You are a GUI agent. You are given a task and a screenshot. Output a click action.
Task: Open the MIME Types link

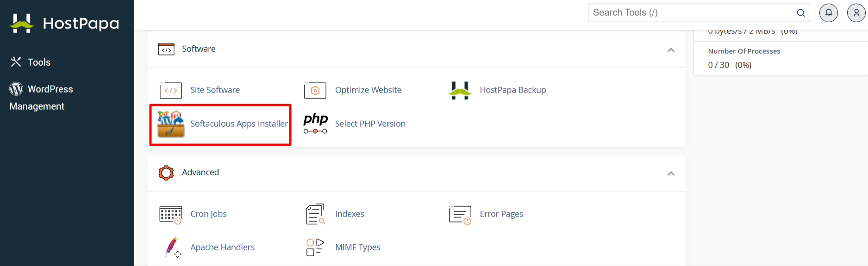(358, 247)
